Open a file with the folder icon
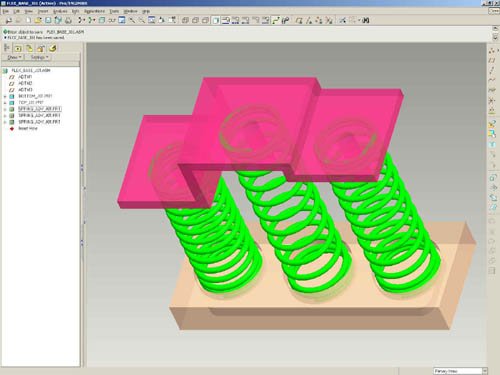Screen dimensions: 500x375 point(38,20)
